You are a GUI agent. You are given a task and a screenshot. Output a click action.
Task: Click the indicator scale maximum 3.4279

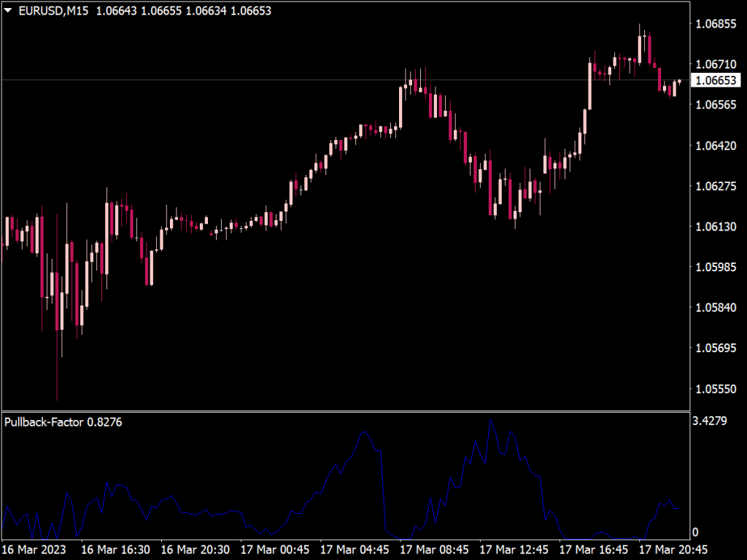(709, 421)
